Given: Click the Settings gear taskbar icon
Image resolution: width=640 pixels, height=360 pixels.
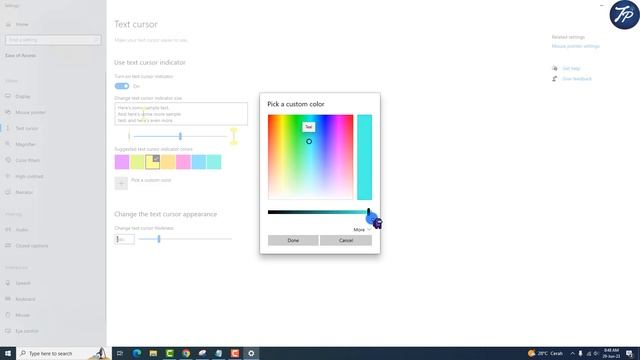Looking at the screenshot, I should pyautogui.click(x=251, y=353).
